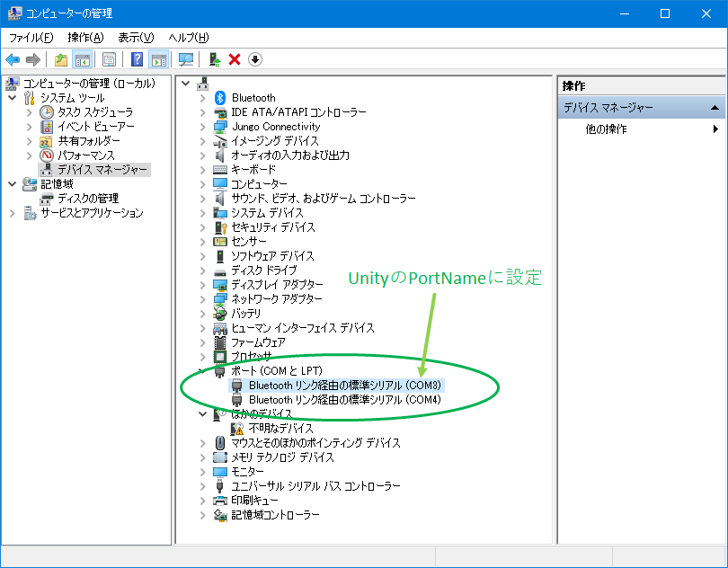
Task: Click the mouse and pointing devices icon
Action: coord(220,442)
